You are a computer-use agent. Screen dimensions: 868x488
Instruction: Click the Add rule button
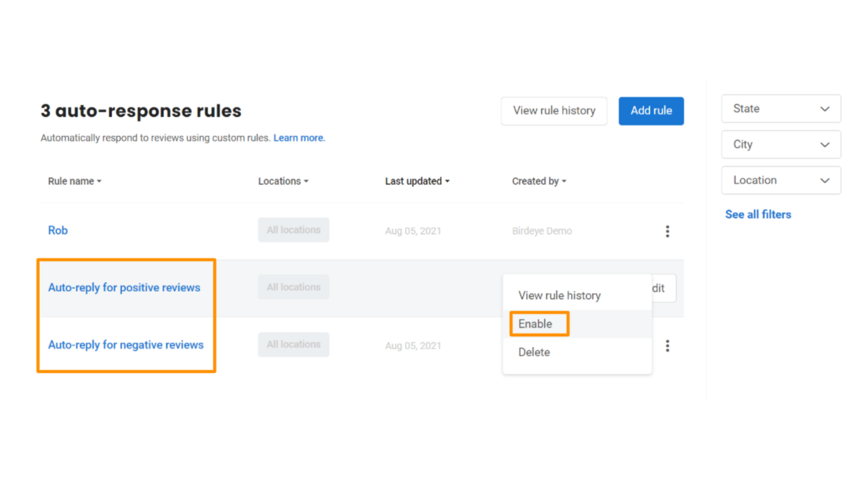click(x=651, y=111)
